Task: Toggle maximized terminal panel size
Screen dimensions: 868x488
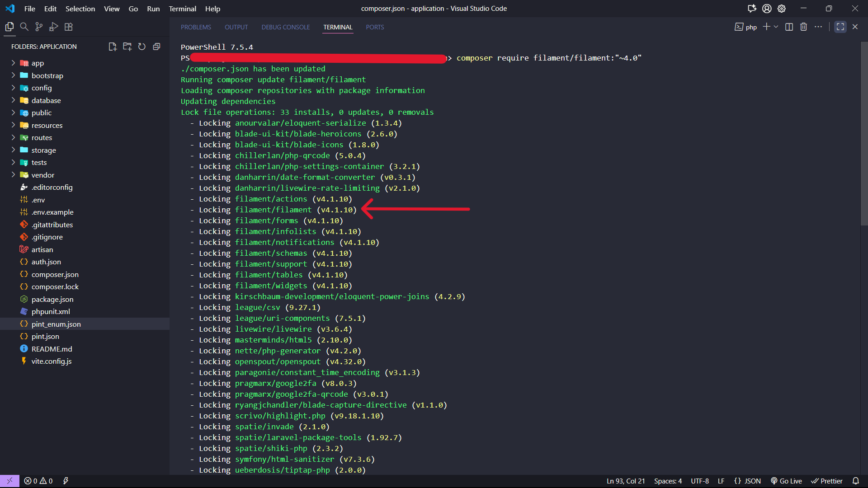Action: pyautogui.click(x=840, y=27)
